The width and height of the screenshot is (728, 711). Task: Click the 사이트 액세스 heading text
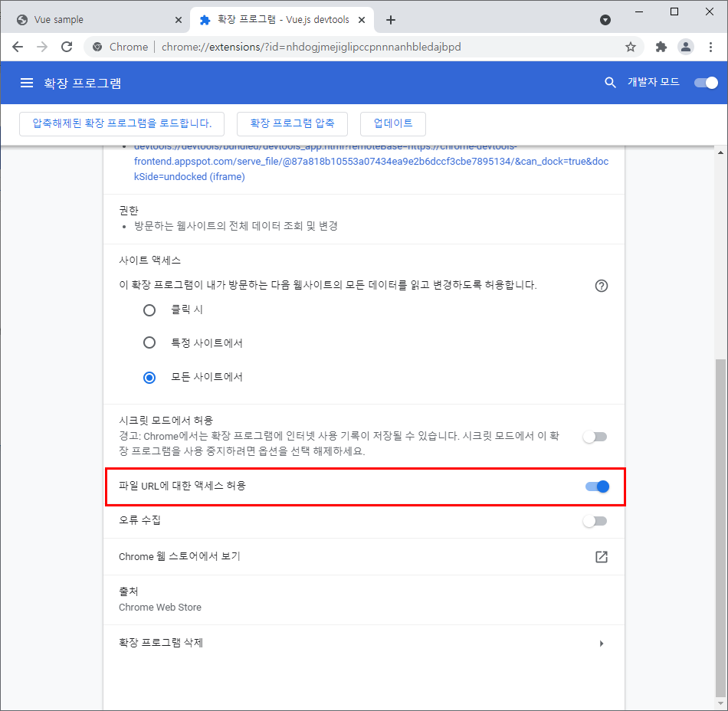coord(149,260)
